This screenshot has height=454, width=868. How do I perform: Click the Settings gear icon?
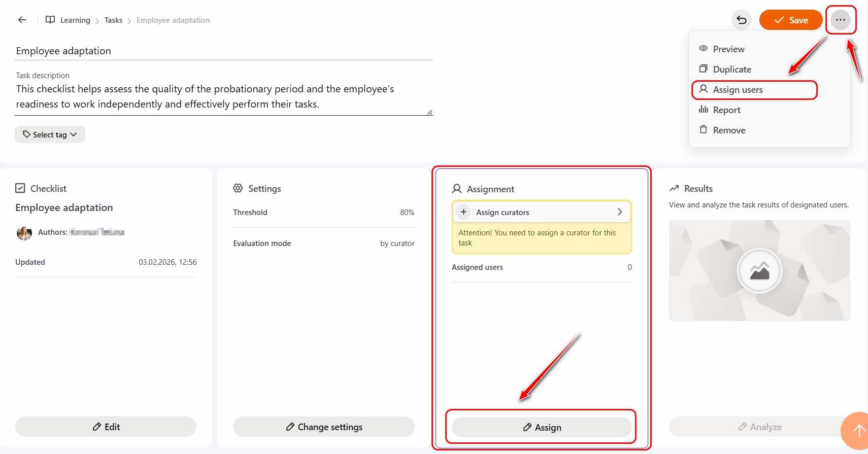(238, 189)
